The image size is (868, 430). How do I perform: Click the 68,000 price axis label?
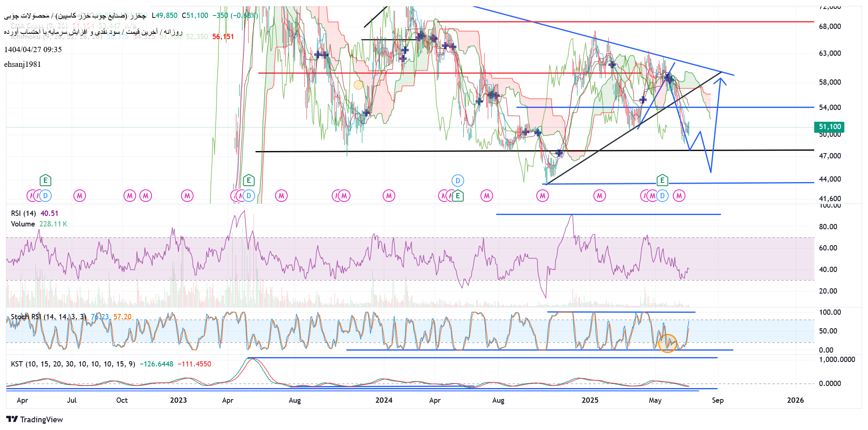tap(830, 26)
